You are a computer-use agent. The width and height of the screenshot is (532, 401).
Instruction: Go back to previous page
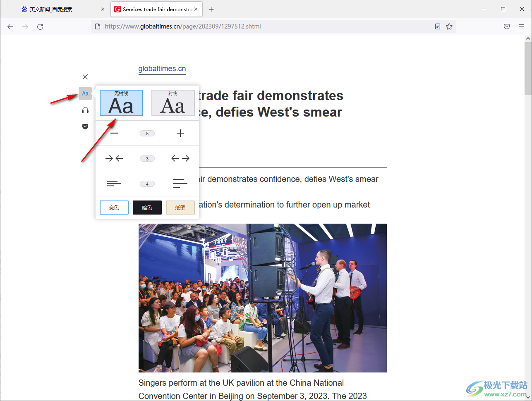click(10, 26)
